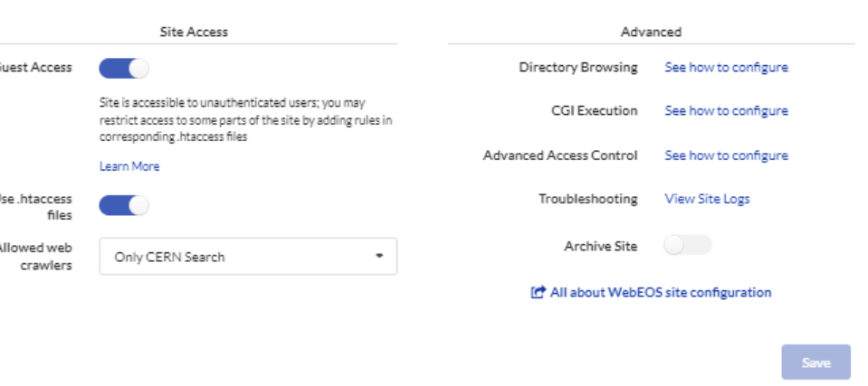Click the external link icon beside WebEOS configuration

pos(538,292)
